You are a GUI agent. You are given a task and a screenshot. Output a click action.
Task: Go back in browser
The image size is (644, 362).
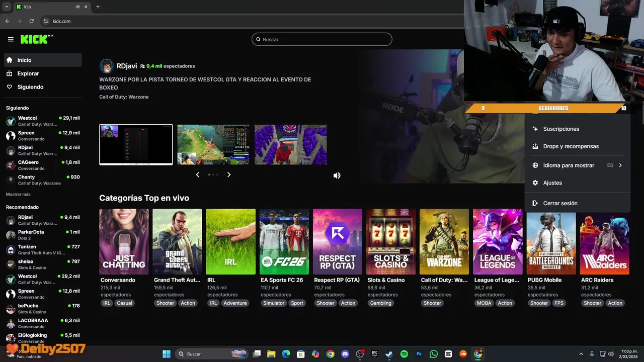tap(7, 21)
